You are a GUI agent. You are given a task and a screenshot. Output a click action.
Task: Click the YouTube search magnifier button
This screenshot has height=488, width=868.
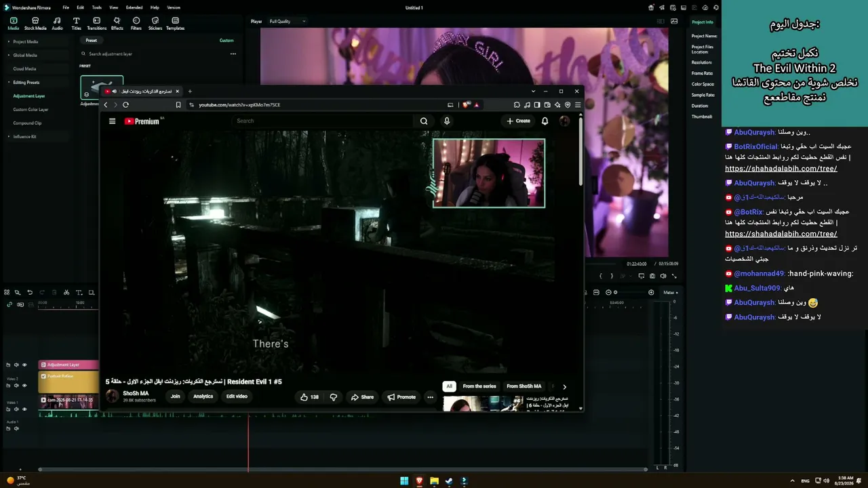tap(424, 121)
